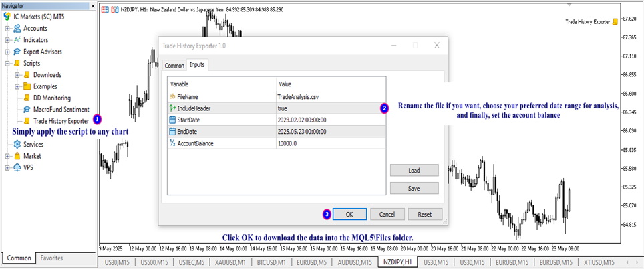The width and height of the screenshot is (644, 269).
Task: Click the Trade History Exporter chart-corner script icon
Action: pos(615,22)
